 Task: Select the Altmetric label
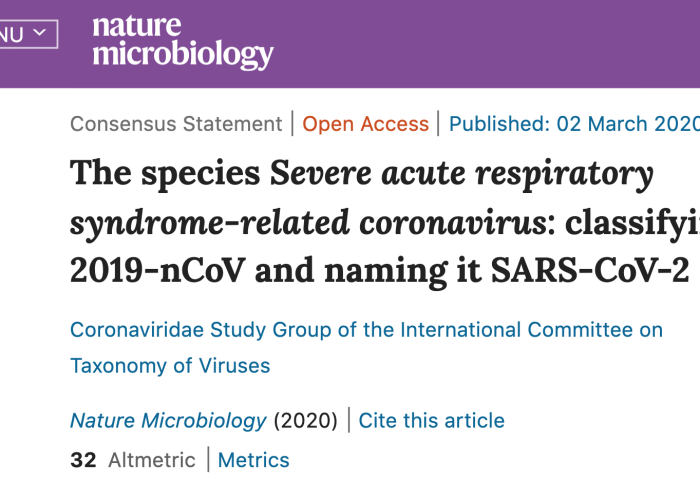tap(151, 460)
